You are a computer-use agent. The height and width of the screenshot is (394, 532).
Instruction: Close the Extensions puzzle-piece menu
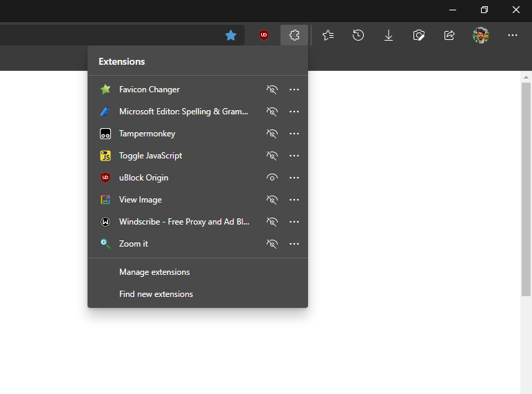[294, 35]
